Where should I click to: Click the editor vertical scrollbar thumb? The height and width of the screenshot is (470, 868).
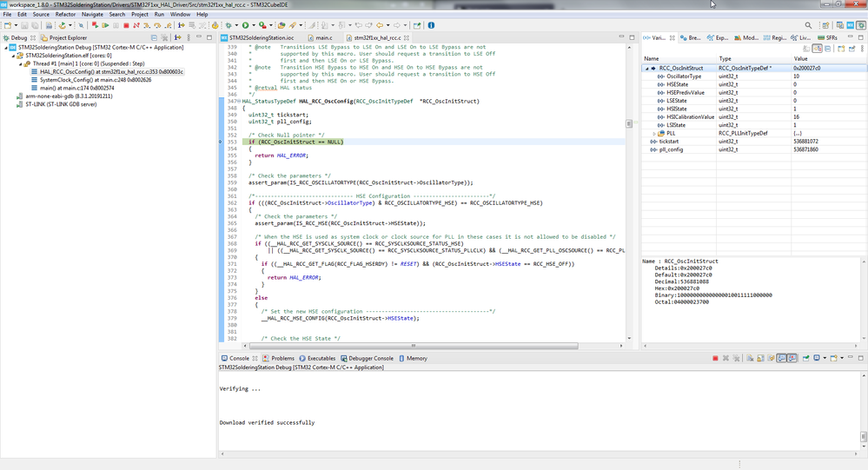click(629, 123)
